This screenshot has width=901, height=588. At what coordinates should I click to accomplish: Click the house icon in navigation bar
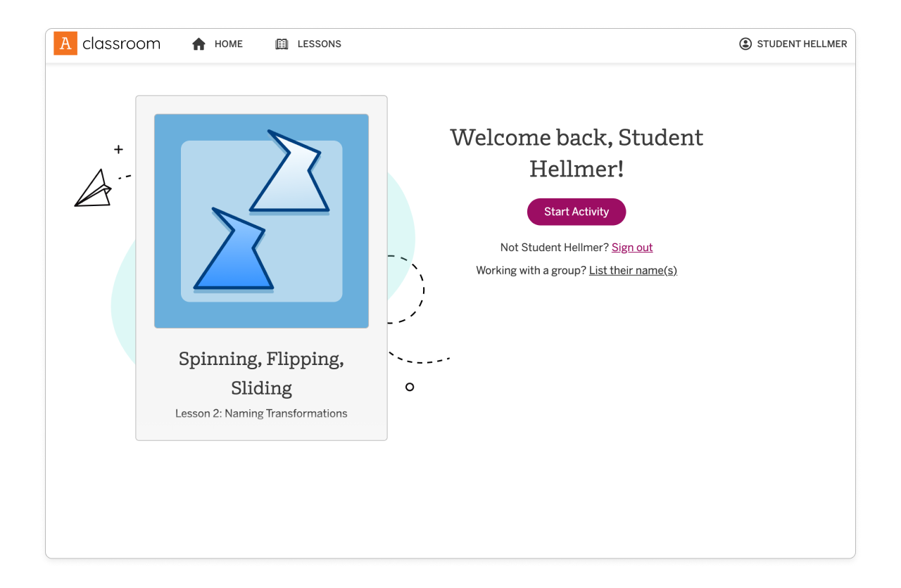tap(199, 44)
